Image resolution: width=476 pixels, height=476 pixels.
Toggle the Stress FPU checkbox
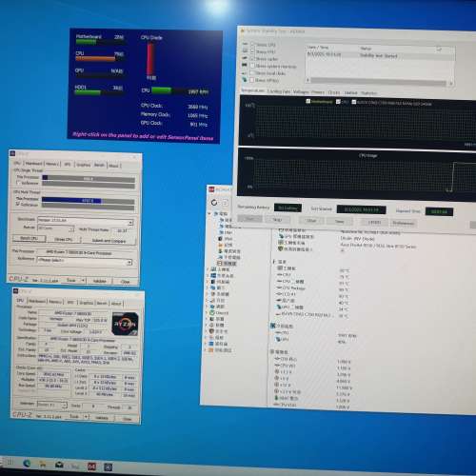[253, 51]
